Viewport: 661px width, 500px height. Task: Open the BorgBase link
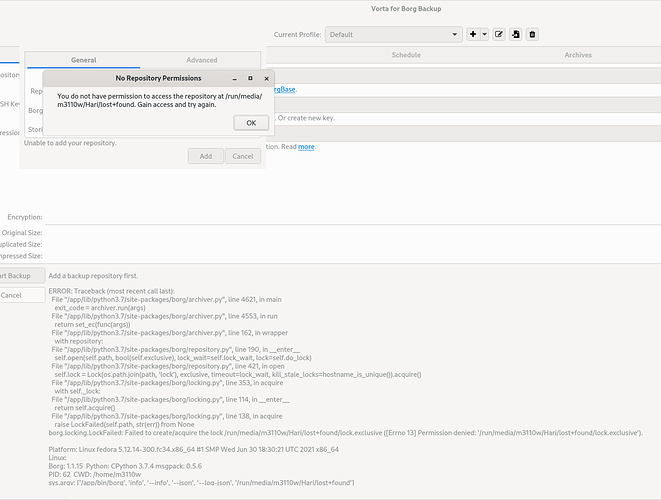click(x=284, y=89)
